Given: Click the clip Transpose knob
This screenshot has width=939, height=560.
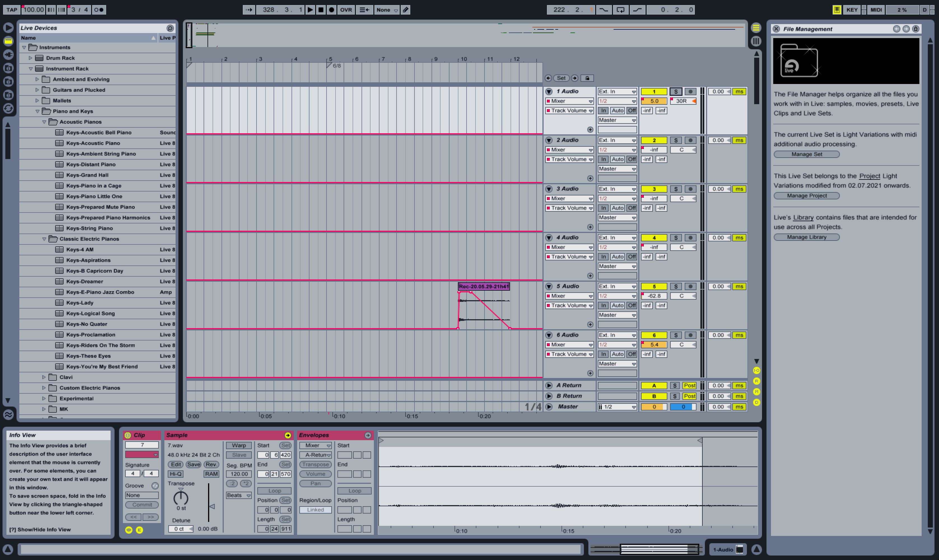Looking at the screenshot, I should (181, 498).
